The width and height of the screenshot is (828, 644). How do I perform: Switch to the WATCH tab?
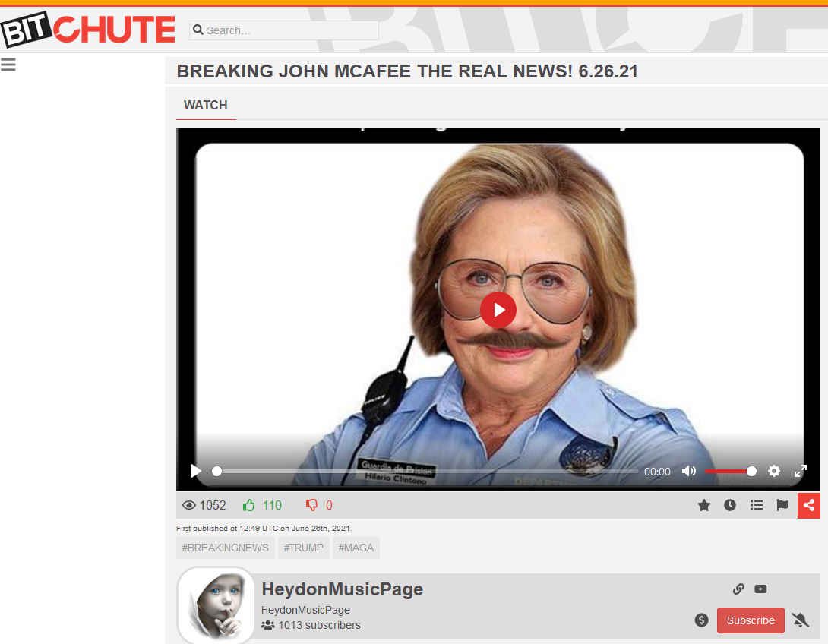click(205, 105)
